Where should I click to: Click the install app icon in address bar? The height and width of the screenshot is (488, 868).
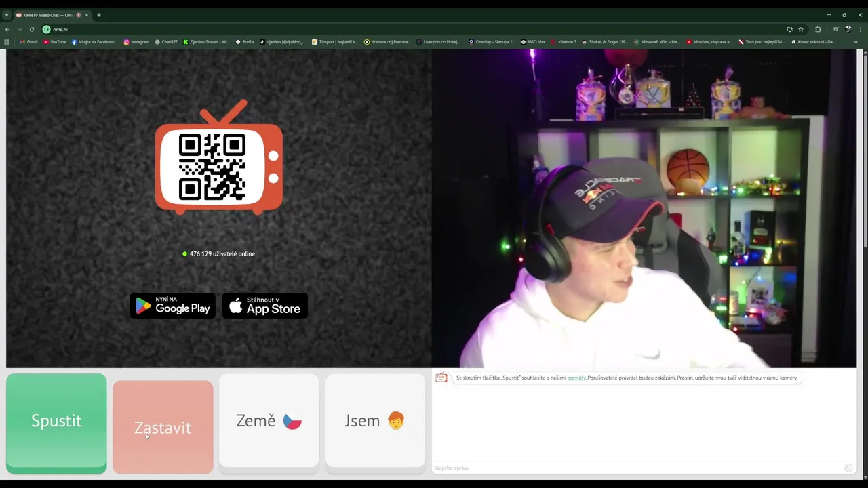790,29
